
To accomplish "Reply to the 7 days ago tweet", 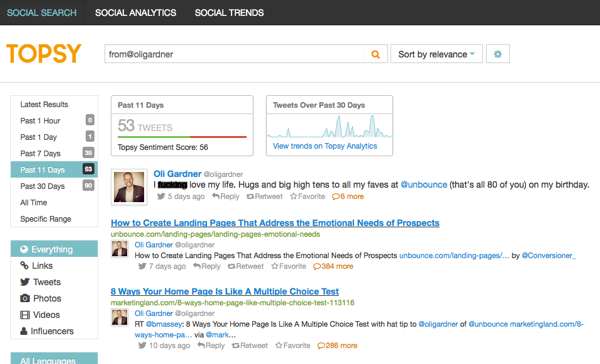I will point(207,266).
